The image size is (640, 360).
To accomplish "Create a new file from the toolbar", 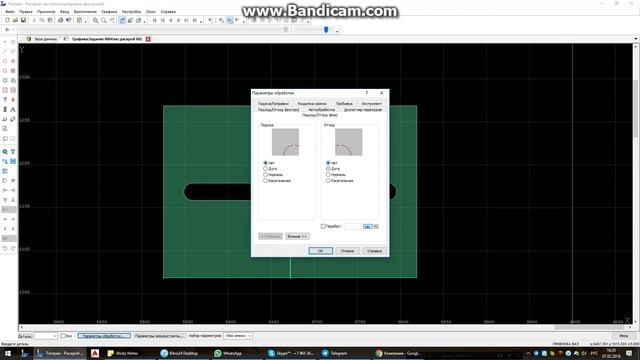I will [7, 20].
